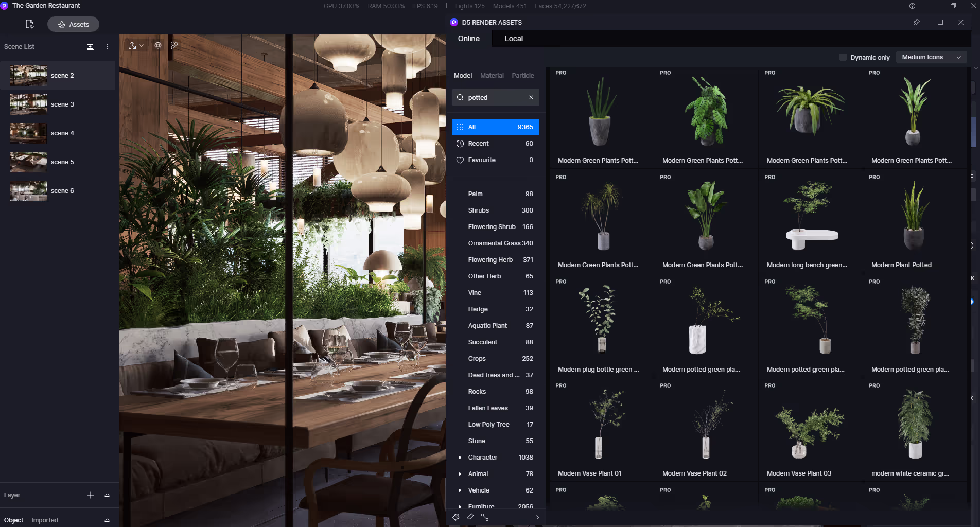Image resolution: width=980 pixels, height=527 pixels.
Task: Select the Model asset tab
Action: tap(463, 76)
